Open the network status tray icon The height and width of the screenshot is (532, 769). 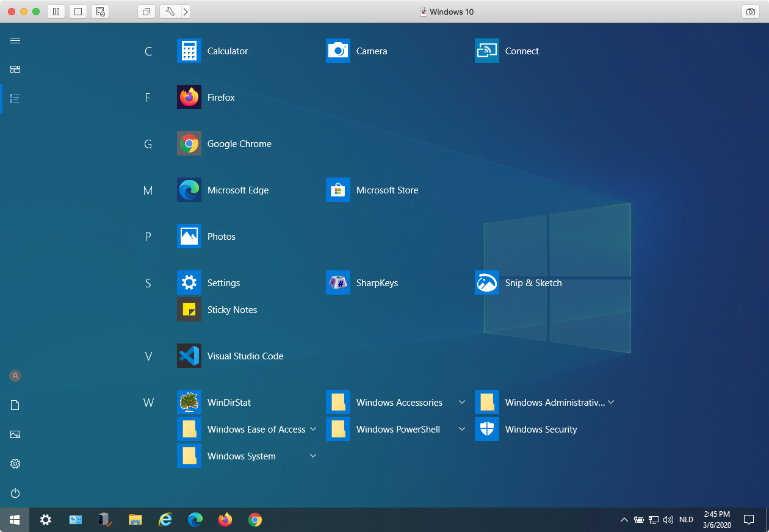click(x=654, y=520)
